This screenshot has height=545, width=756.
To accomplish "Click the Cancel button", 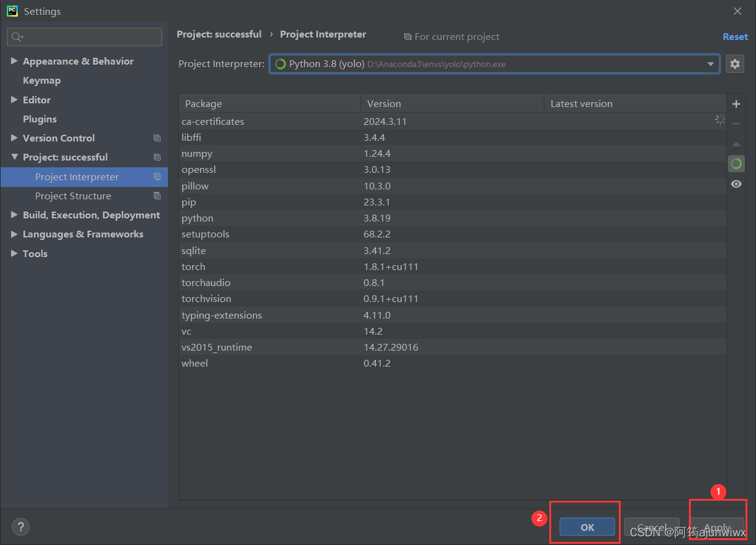I will point(652,527).
